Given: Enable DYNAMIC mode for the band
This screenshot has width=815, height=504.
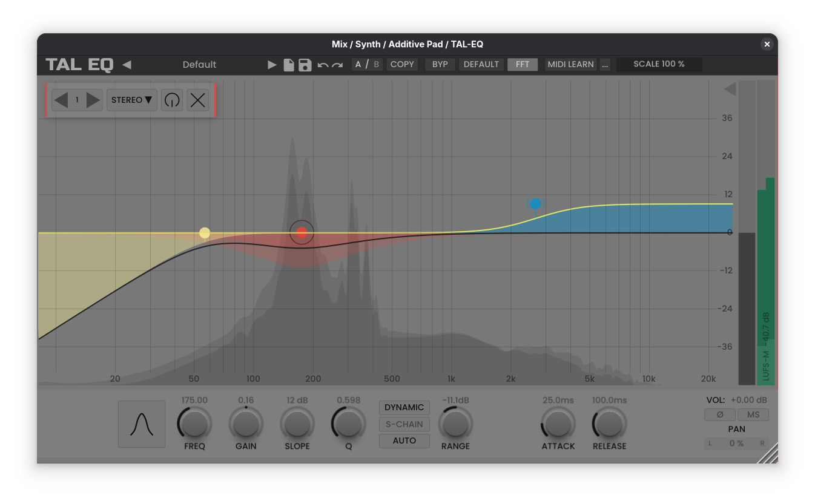Looking at the screenshot, I should pos(404,407).
